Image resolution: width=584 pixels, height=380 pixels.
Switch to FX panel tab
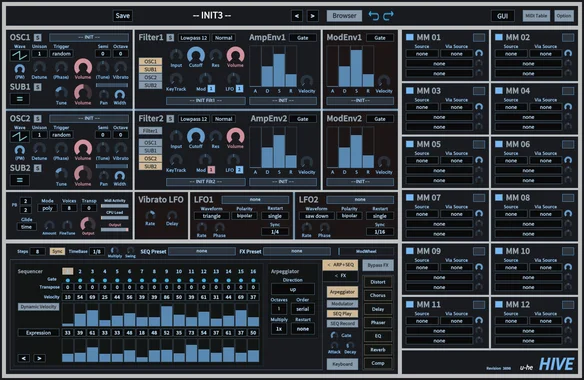[x=340, y=276]
